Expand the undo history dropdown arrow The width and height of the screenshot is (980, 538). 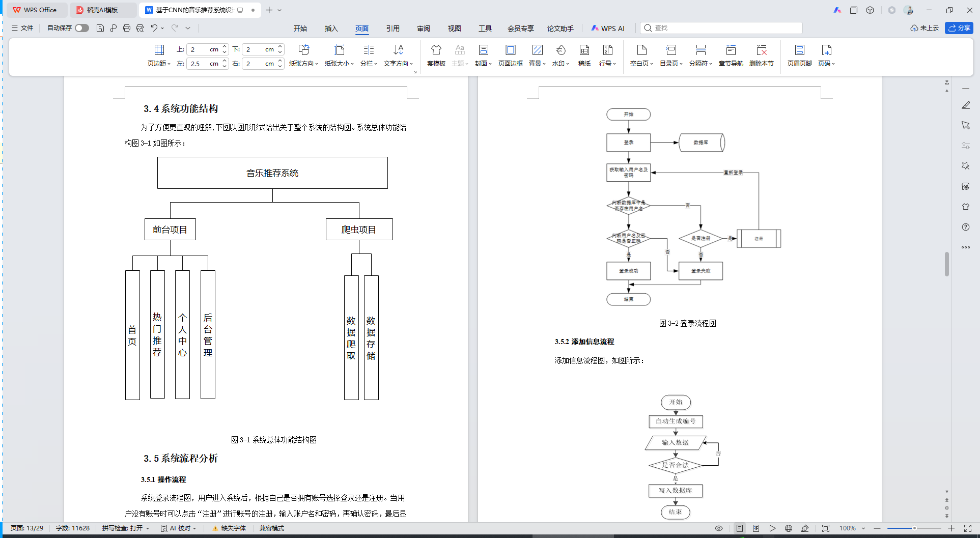[162, 28]
